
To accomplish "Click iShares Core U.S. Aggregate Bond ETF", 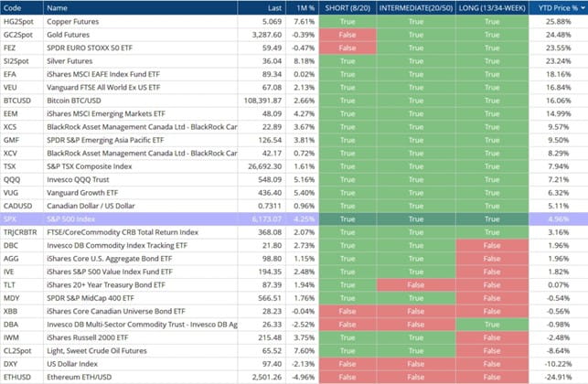I will [109, 259].
